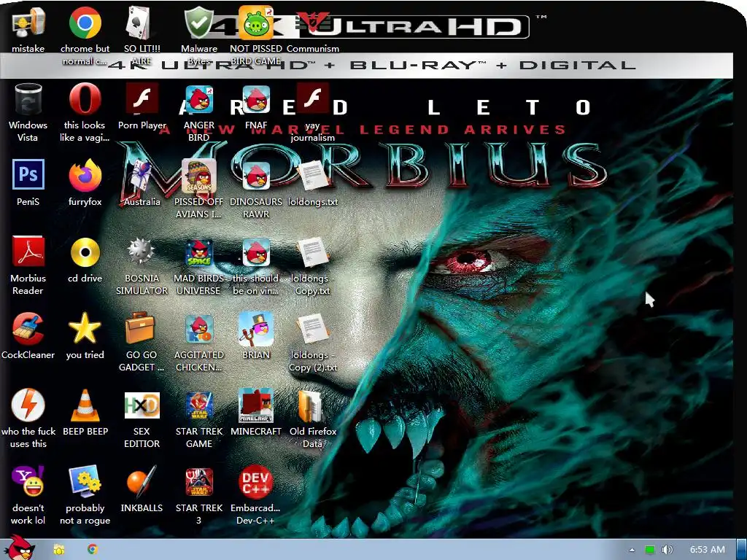Show hidden tray icons arrow
The height and width of the screenshot is (560, 747).
pyautogui.click(x=632, y=550)
